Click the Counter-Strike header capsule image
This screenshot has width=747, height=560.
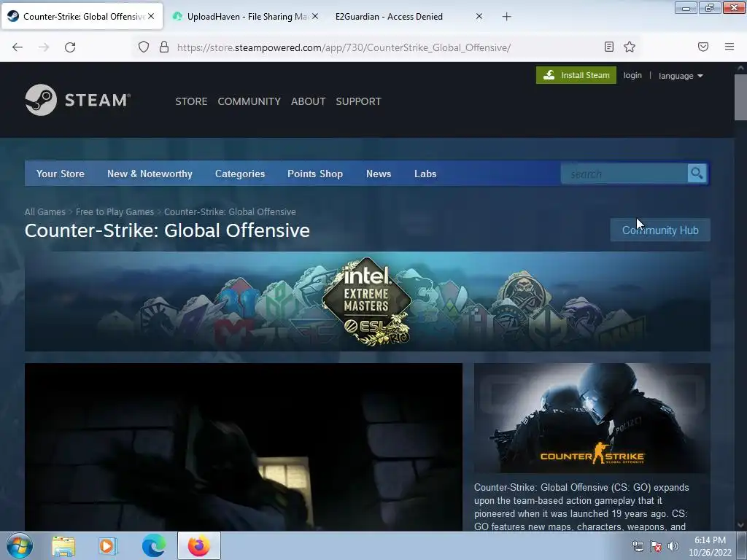tap(592, 418)
